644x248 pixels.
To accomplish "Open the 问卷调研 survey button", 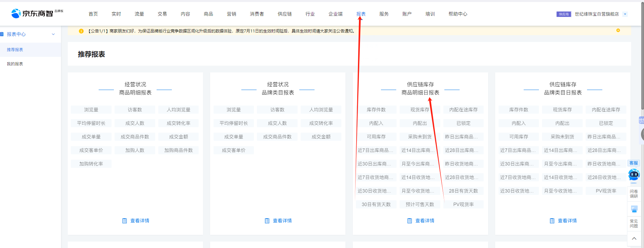I will point(633,194).
